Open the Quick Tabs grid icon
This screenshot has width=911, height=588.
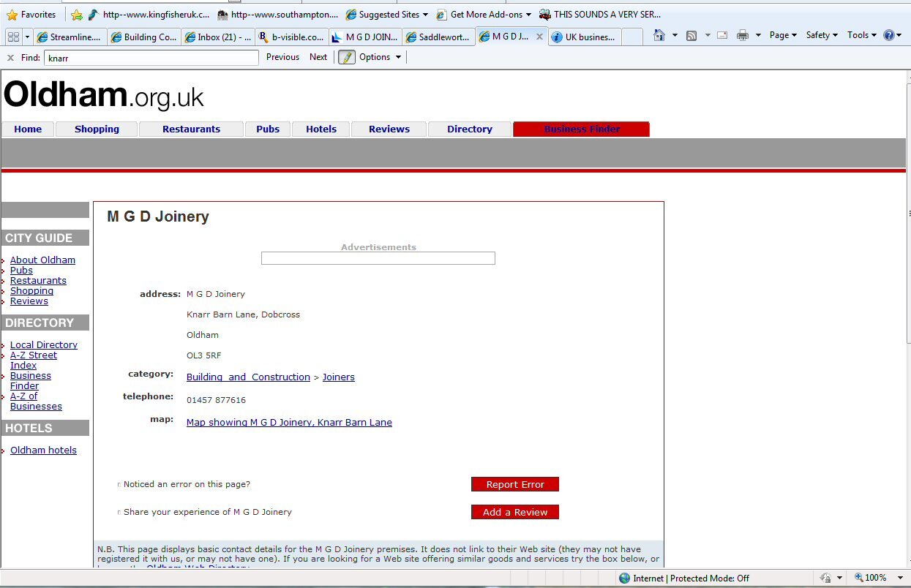click(12, 37)
